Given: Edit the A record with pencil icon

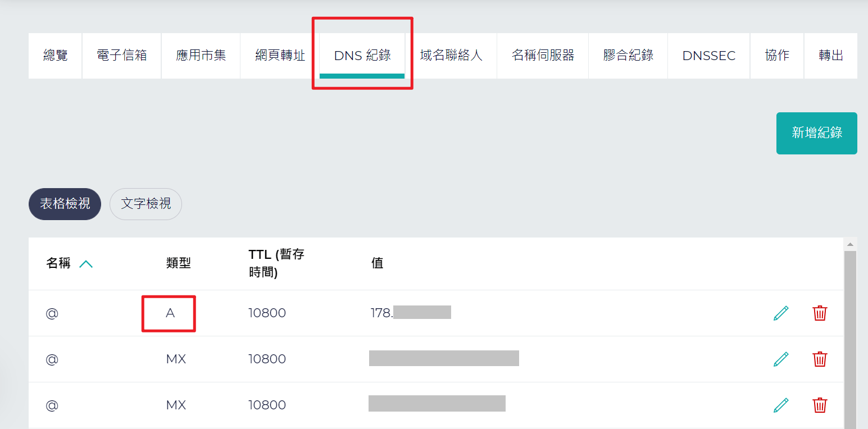Looking at the screenshot, I should (781, 313).
